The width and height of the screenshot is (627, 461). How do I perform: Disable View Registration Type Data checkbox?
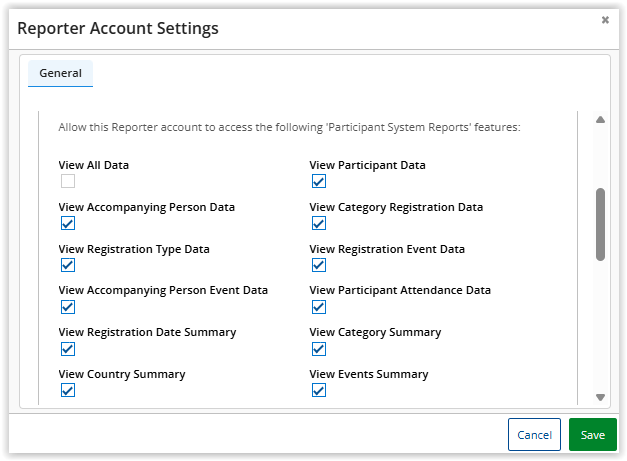point(68,265)
